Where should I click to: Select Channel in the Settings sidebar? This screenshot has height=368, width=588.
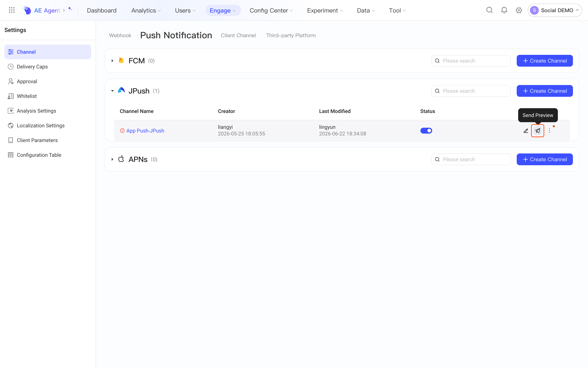[x=48, y=52]
